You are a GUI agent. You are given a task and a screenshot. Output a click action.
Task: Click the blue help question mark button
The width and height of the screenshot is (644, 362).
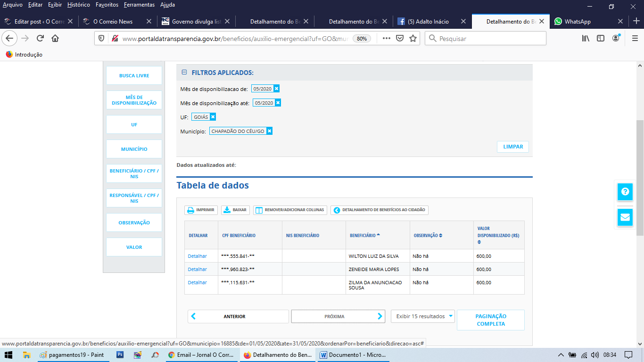click(625, 191)
